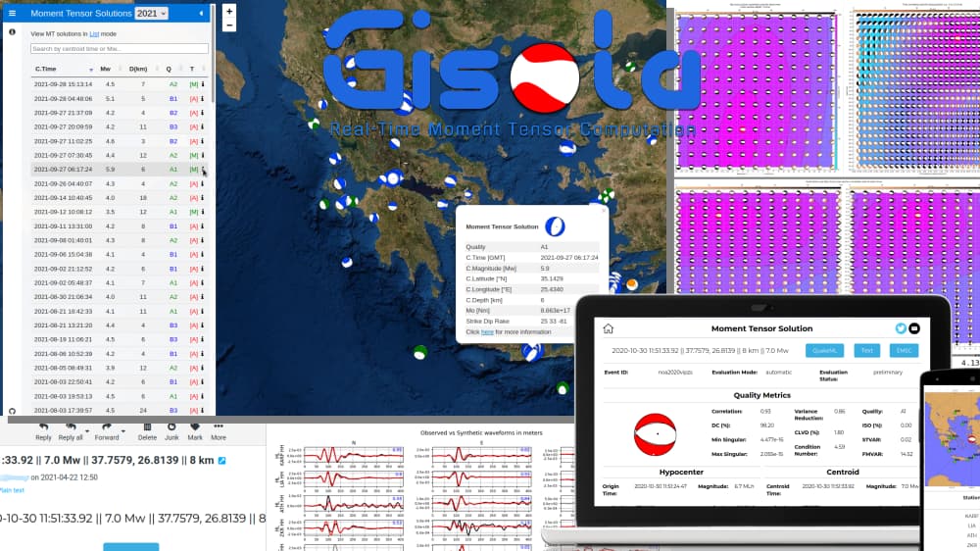Screen dimensions: 980x551
Task: Click the 'Plain text' link in email
Action: tap(12, 490)
